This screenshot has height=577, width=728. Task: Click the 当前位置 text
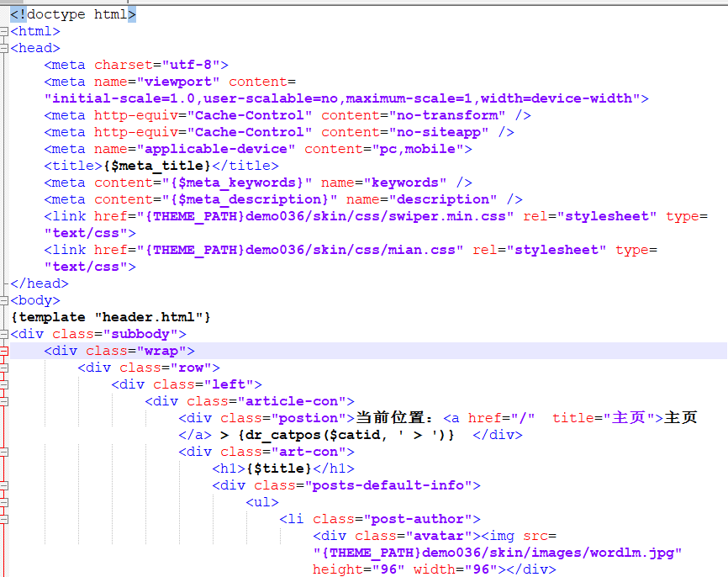390,418
